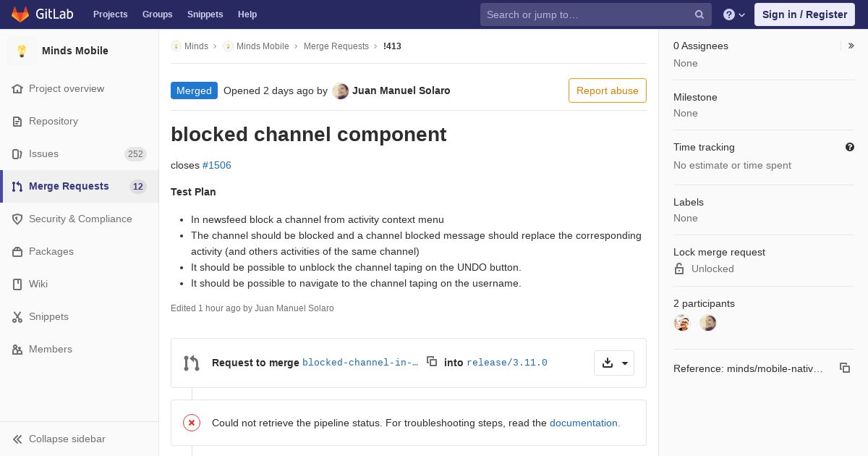
Task: Open the Snippets top menu
Action: (x=205, y=14)
